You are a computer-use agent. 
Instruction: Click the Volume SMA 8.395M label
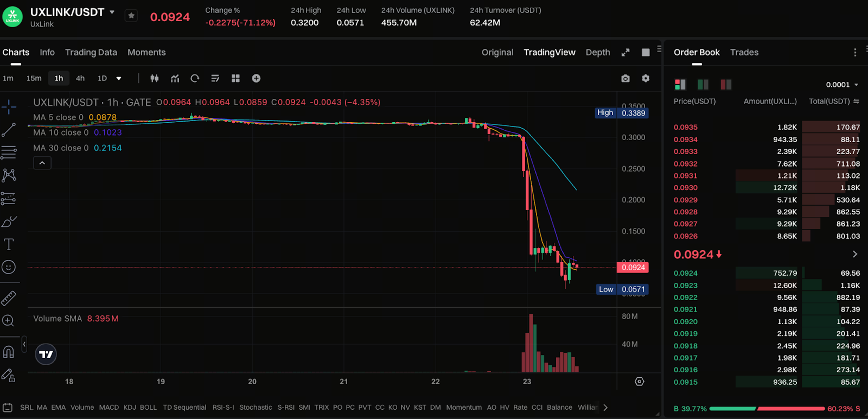(x=76, y=319)
